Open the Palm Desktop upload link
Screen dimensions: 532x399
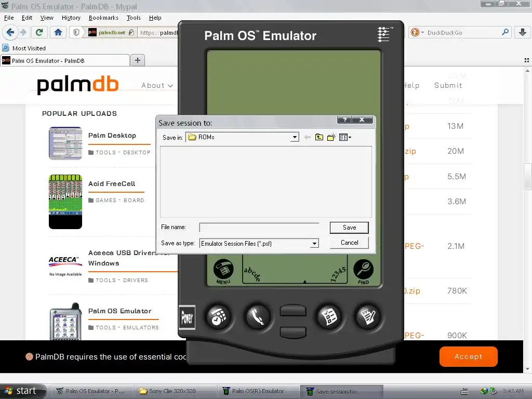pos(112,136)
